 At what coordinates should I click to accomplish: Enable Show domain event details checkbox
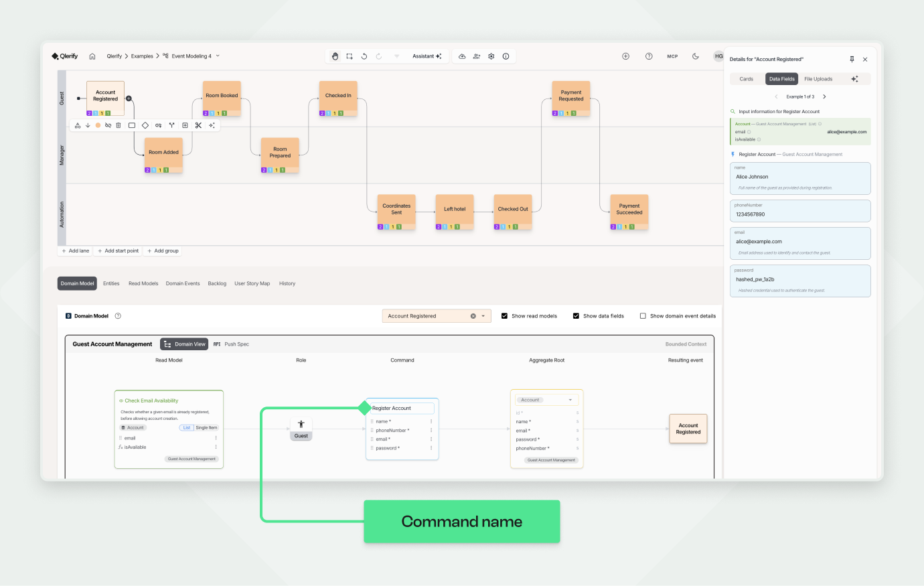coord(643,316)
